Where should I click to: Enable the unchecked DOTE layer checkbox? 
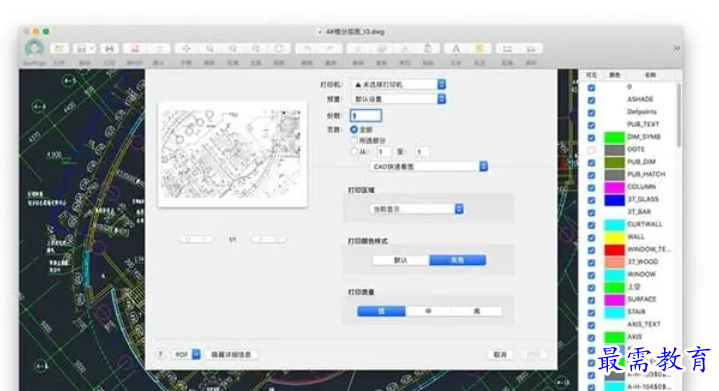[592, 150]
